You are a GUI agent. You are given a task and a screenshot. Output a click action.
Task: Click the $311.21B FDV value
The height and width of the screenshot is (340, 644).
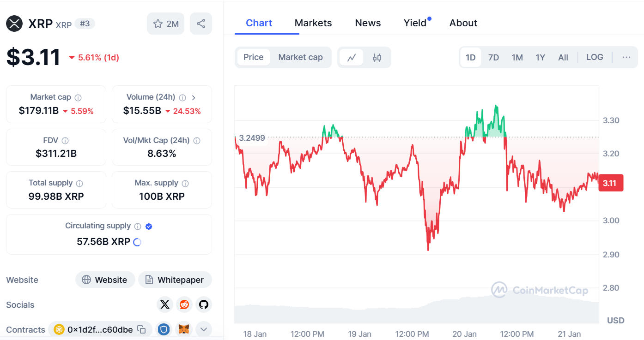[x=56, y=154]
